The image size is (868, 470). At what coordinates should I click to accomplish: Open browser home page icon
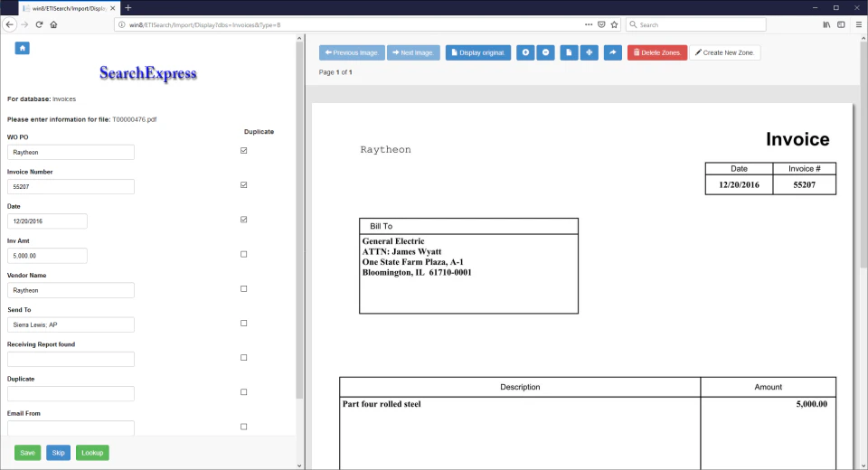(53, 24)
